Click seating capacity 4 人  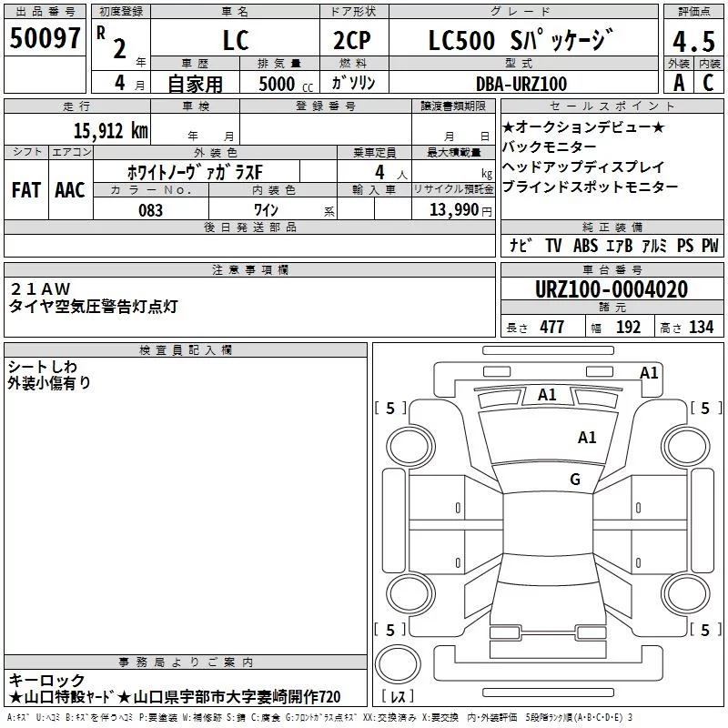(390, 172)
